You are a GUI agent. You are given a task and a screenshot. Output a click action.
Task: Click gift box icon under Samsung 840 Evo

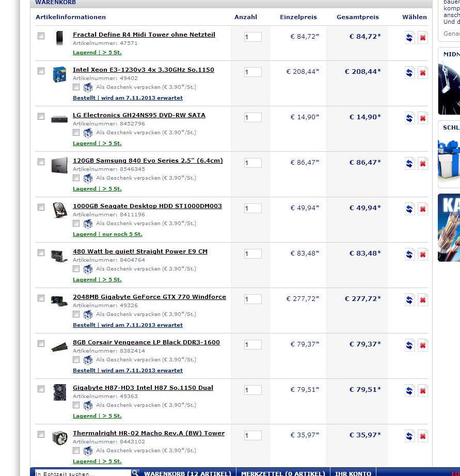click(88, 178)
